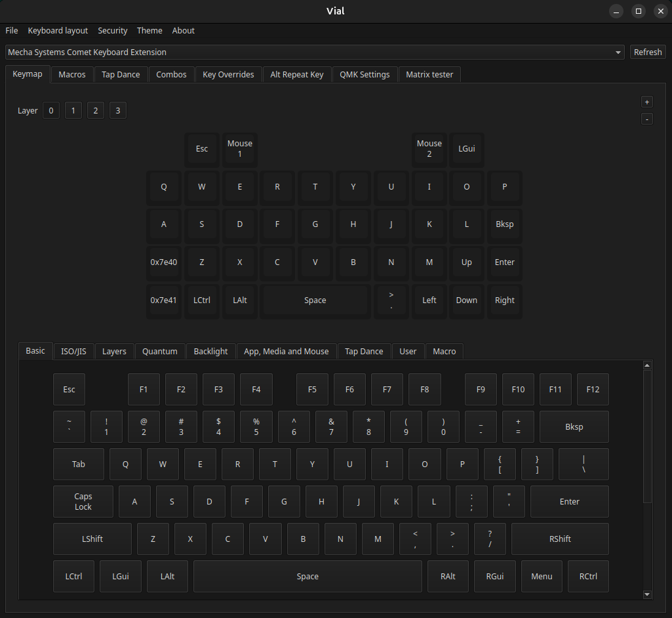Switch to layer 0
The image size is (672, 618).
point(51,111)
